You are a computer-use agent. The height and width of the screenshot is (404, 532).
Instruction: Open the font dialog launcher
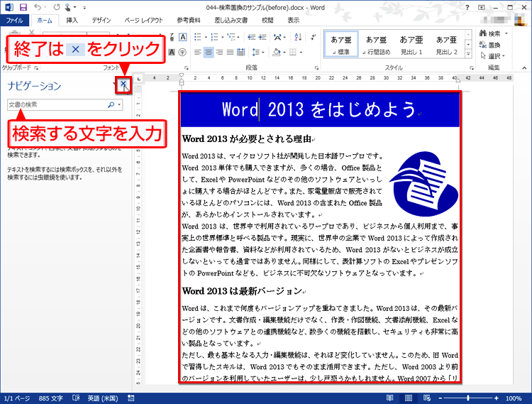click(x=187, y=68)
